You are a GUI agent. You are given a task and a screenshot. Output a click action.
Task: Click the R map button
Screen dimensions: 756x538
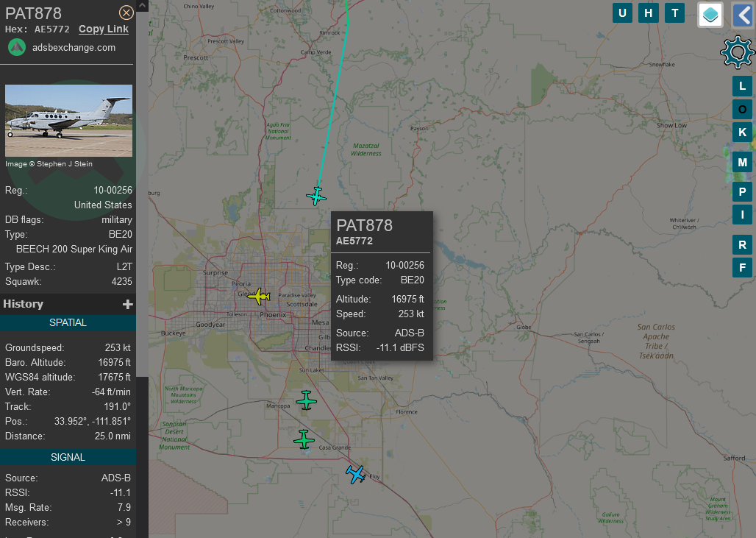click(743, 245)
